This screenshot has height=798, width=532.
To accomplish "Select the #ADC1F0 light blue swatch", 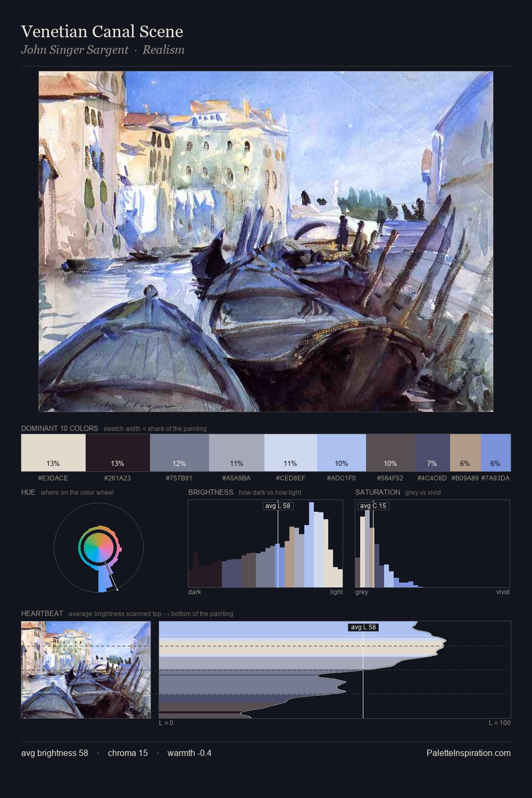I will [342, 453].
